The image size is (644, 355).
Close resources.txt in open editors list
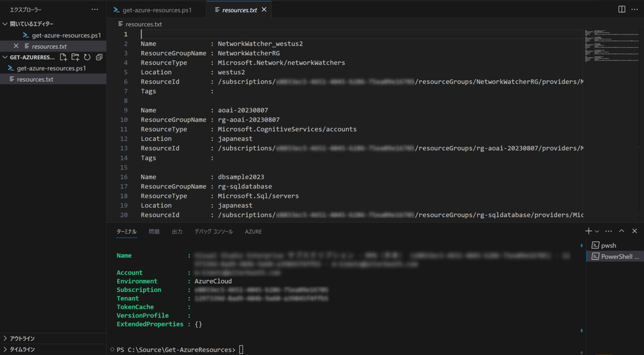click(x=16, y=46)
